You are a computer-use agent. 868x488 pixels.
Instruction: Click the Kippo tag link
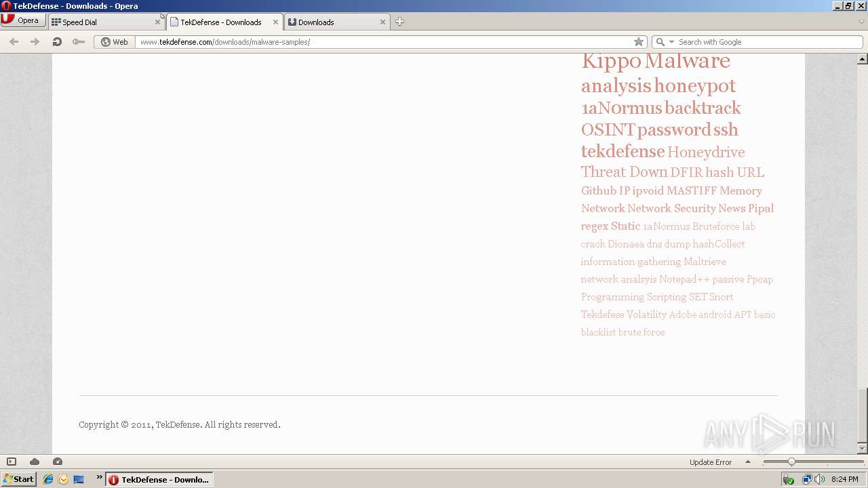coord(611,60)
